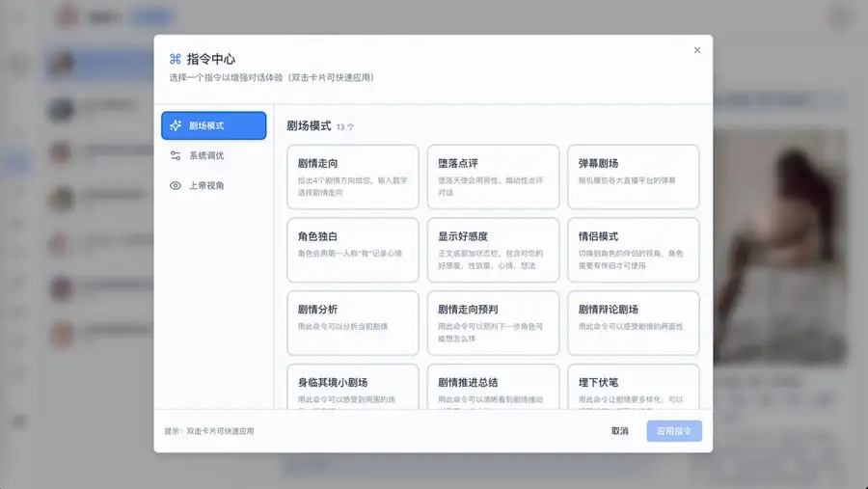
Task: Select the 剧情分析 command card
Action: click(x=353, y=322)
